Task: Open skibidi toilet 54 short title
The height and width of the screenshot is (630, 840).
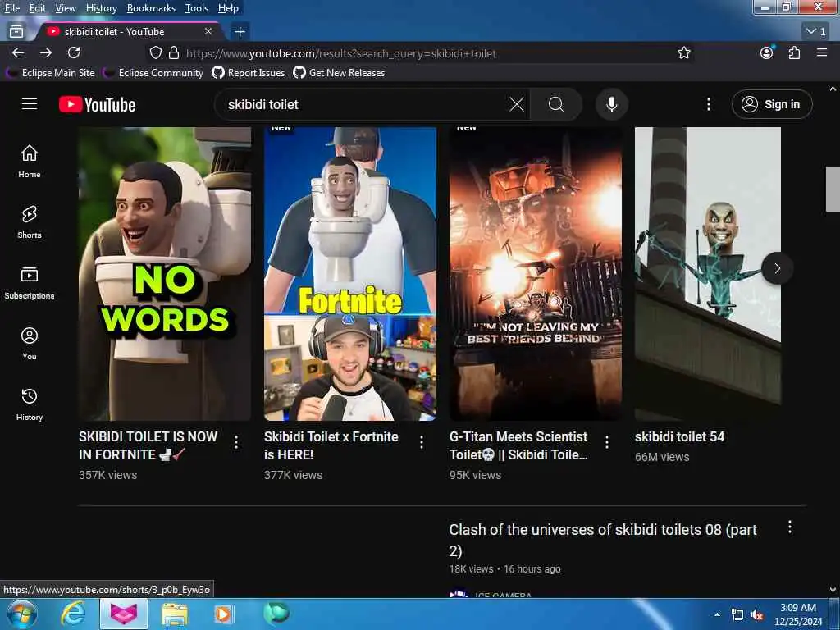Action: [679, 436]
